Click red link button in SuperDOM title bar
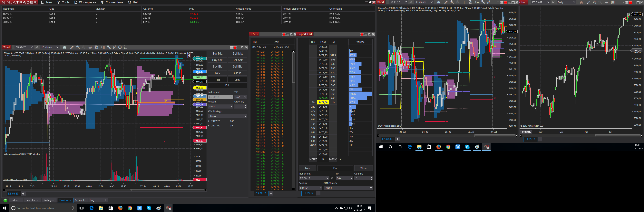 click(362, 34)
